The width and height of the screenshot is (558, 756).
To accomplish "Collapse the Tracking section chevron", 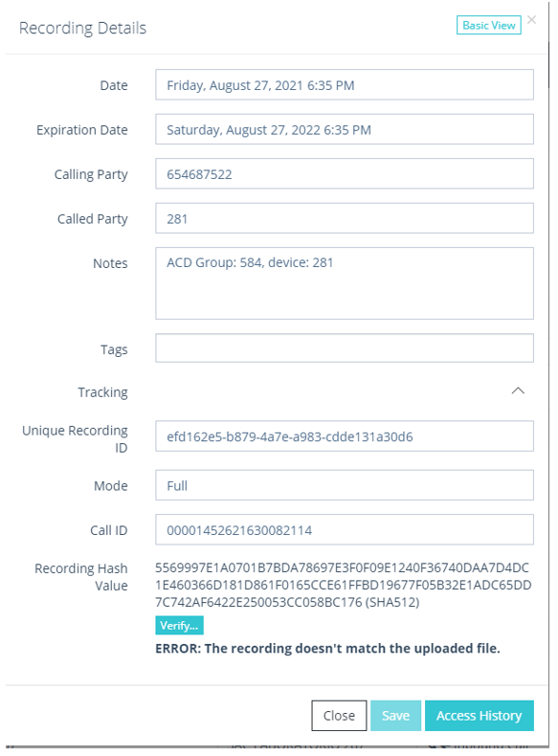I will [518, 390].
